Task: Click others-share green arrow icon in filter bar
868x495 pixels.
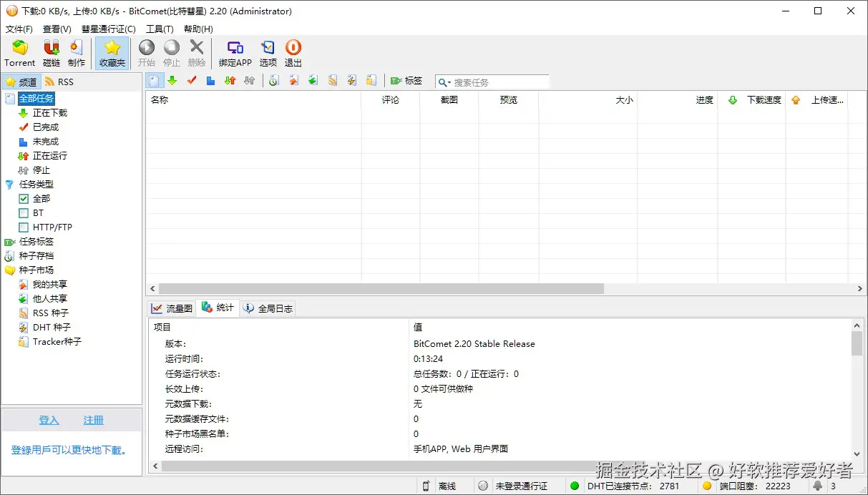Action: (313, 81)
